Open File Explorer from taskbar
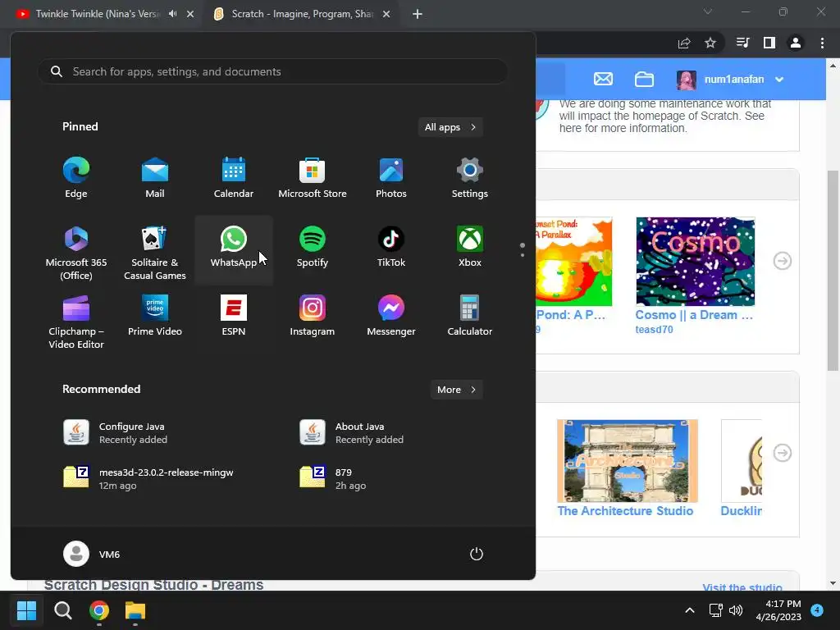This screenshot has height=630, width=840. 135,610
